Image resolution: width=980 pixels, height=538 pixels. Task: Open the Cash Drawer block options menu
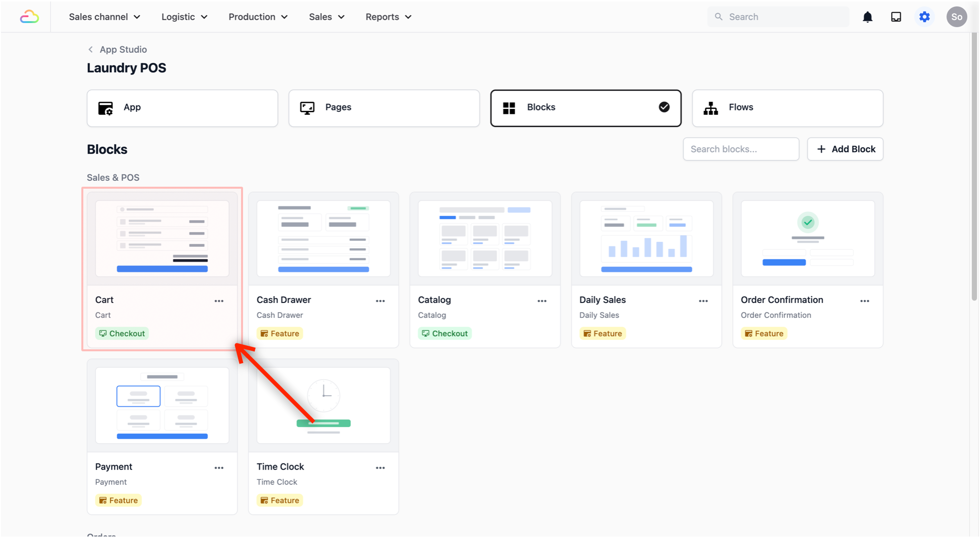380,301
